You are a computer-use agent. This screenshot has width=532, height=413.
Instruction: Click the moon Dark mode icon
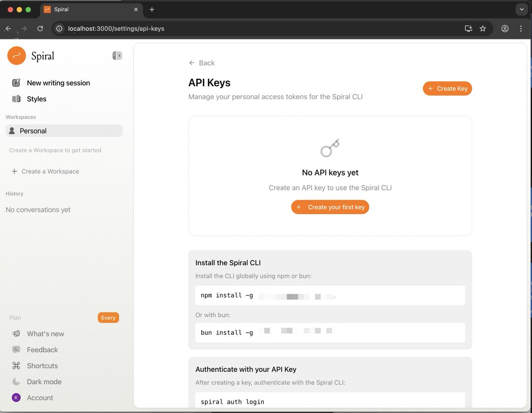pos(16,382)
